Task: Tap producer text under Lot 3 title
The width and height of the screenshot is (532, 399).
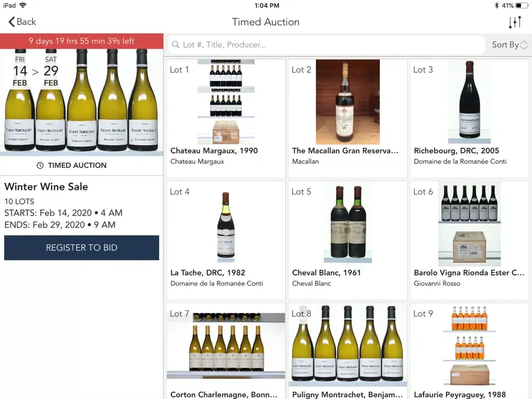Action: click(x=460, y=162)
